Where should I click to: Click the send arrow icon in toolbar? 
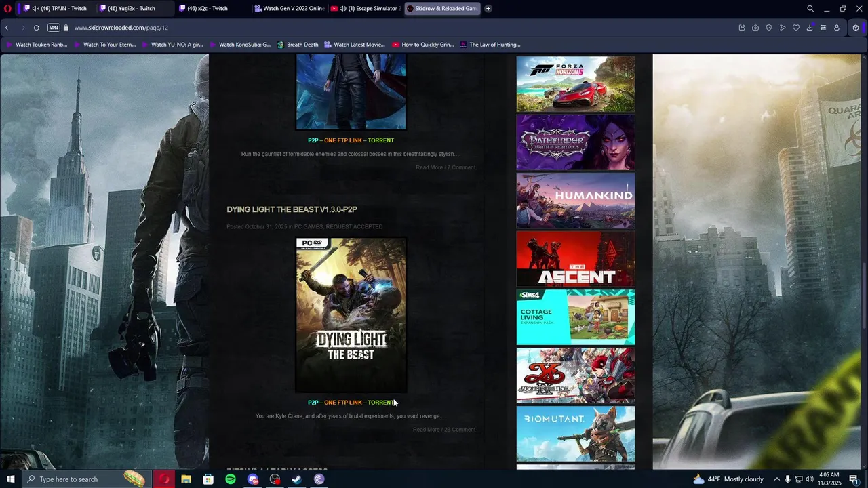pos(783,28)
